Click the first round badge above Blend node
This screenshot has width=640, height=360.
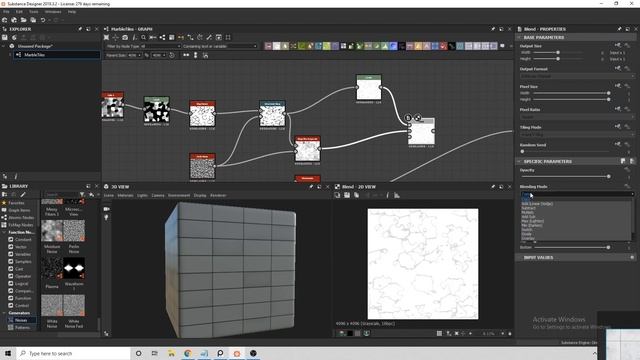tap(408, 118)
